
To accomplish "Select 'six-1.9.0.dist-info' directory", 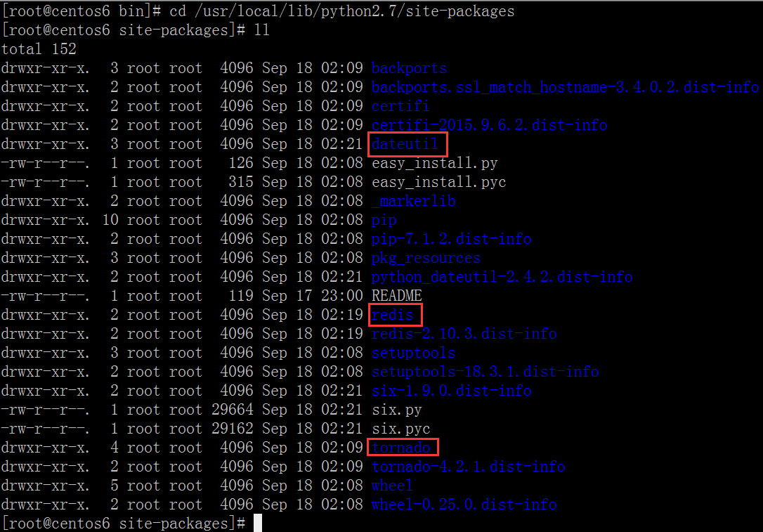I will click(x=452, y=391).
